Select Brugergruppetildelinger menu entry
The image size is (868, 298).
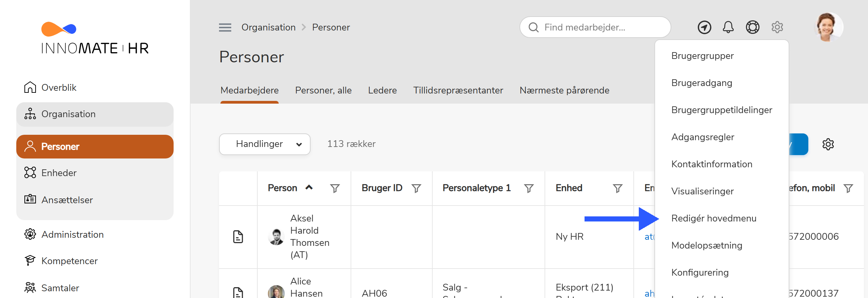(722, 110)
